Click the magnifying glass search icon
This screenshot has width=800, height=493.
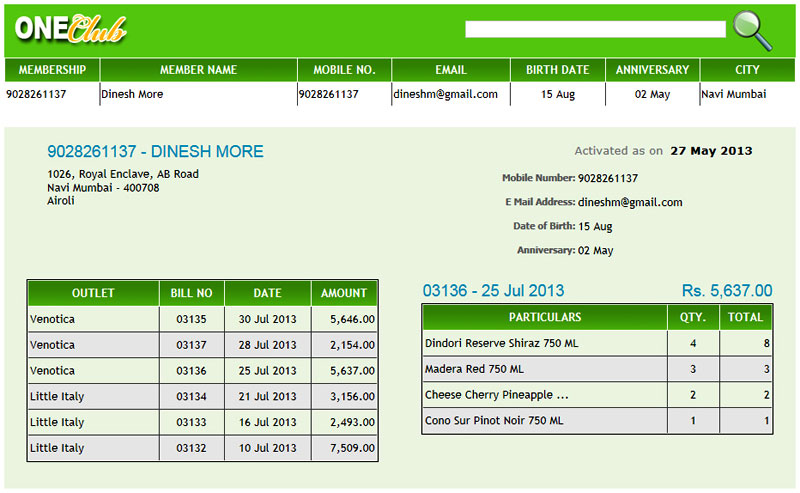[x=752, y=30]
